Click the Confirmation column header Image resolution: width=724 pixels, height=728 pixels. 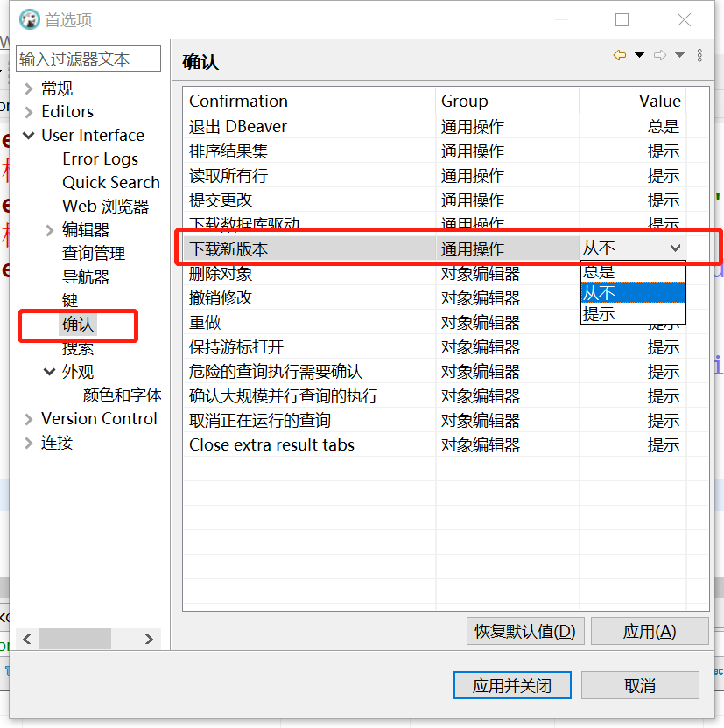click(x=309, y=101)
